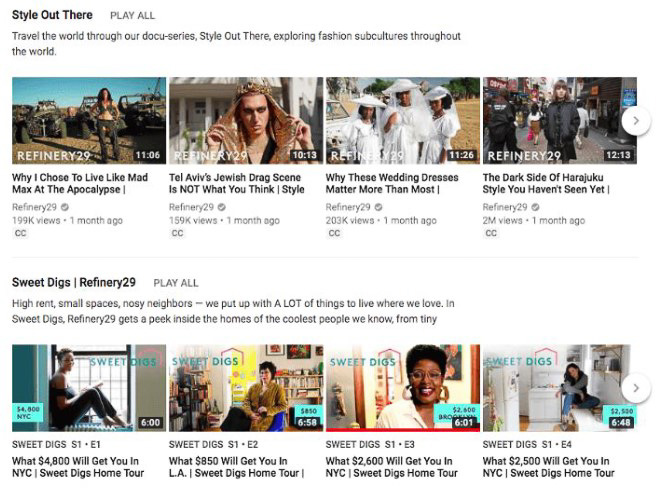Play all Sweet Digs videos
The height and width of the screenshot is (491, 664).
pos(176,283)
